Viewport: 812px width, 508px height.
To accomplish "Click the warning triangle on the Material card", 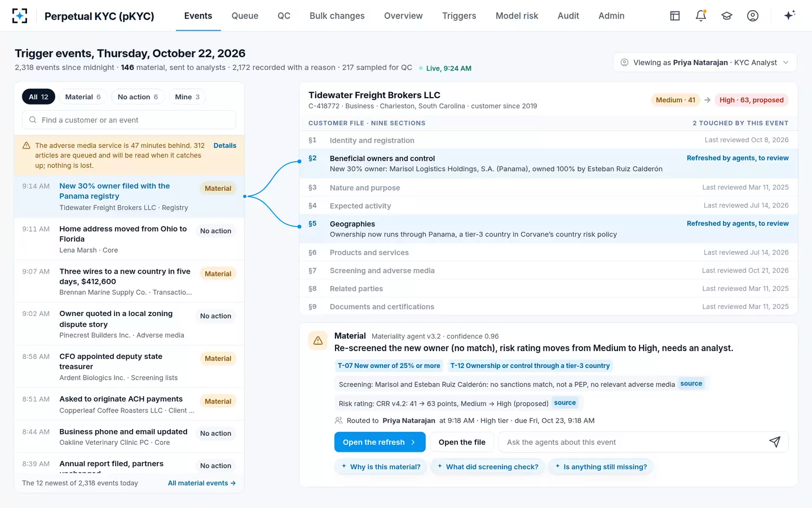I will click(318, 340).
